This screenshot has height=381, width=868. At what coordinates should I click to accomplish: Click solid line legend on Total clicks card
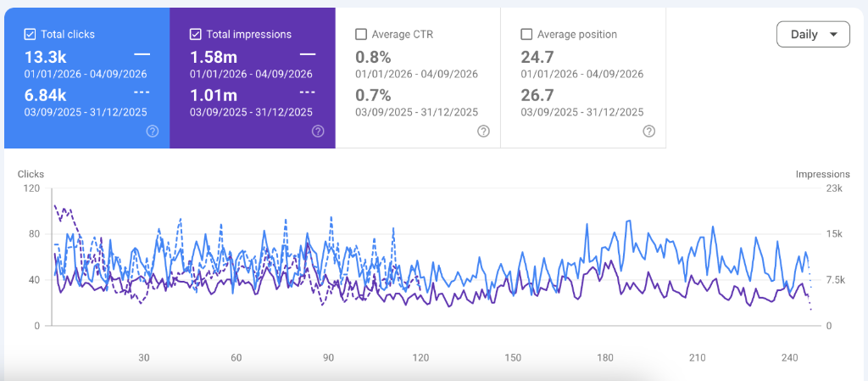tap(142, 54)
